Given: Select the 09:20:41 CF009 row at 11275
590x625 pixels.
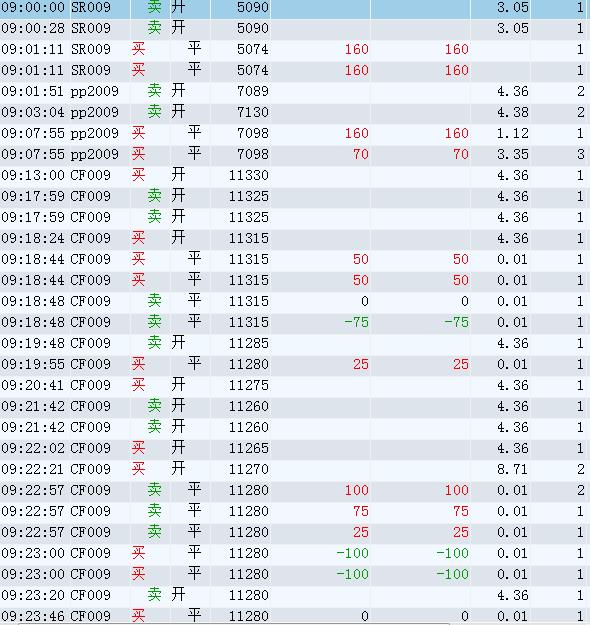Looking at the screenshot, I should point(294,385).
